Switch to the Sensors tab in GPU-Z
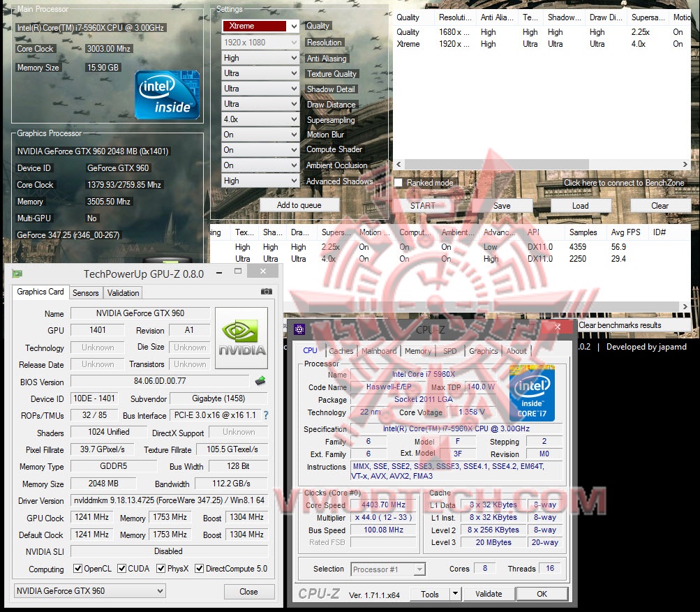The image size is (700, 612). (85, 293)
